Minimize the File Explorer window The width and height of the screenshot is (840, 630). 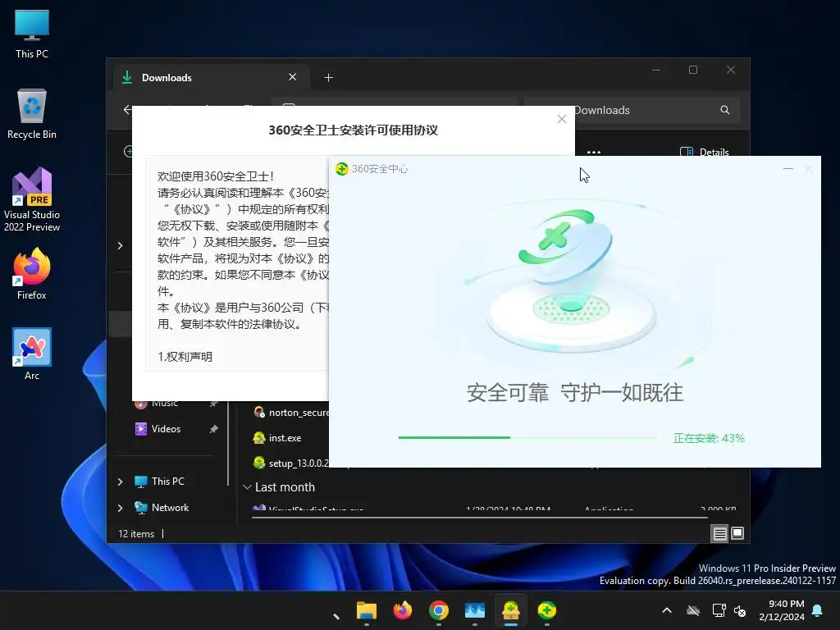[656, 71]
